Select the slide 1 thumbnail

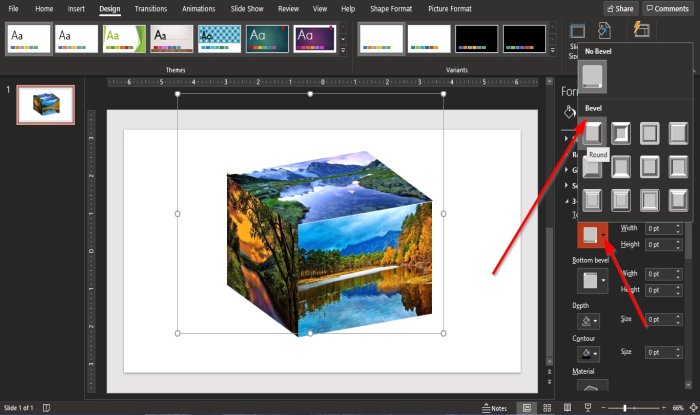[46, 104]
